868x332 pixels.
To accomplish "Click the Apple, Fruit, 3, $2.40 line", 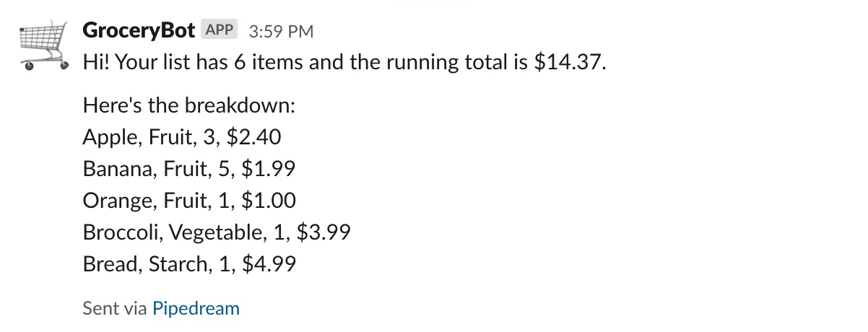I will click(182, 137).
